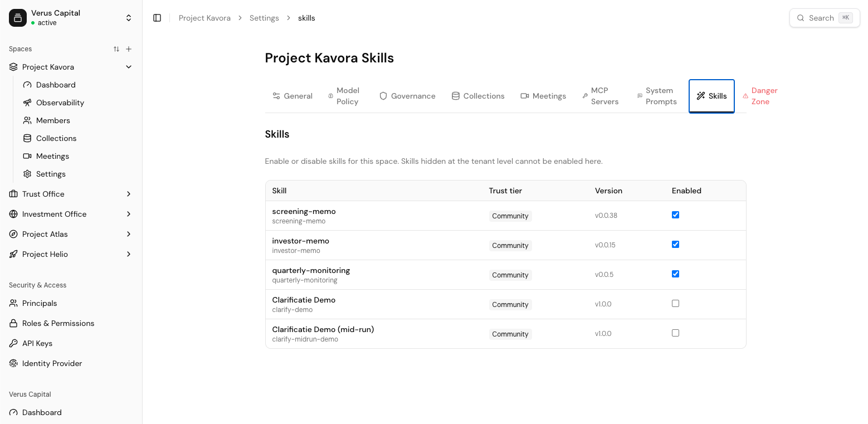
Task: Open Identity Provider fingerprint icon
Action: (x=13, y=363)
